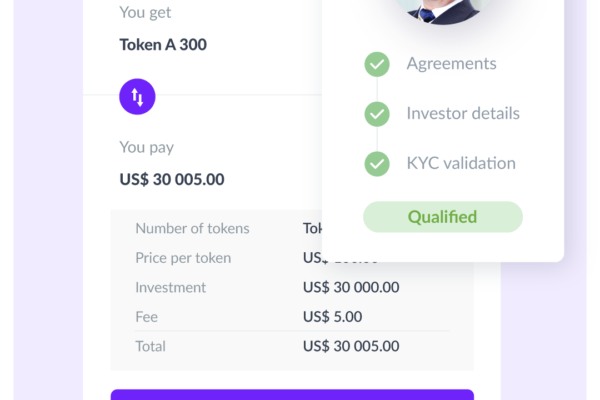Click the Fee US$ 5.00 value
Viewport: 600px width, 400px height.
point(332,317)
